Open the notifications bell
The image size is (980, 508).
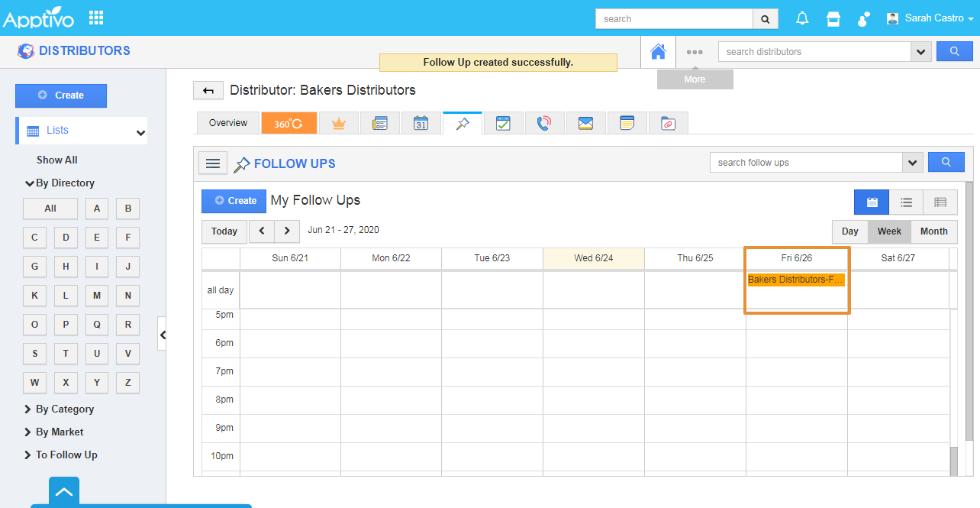[802, 19]
